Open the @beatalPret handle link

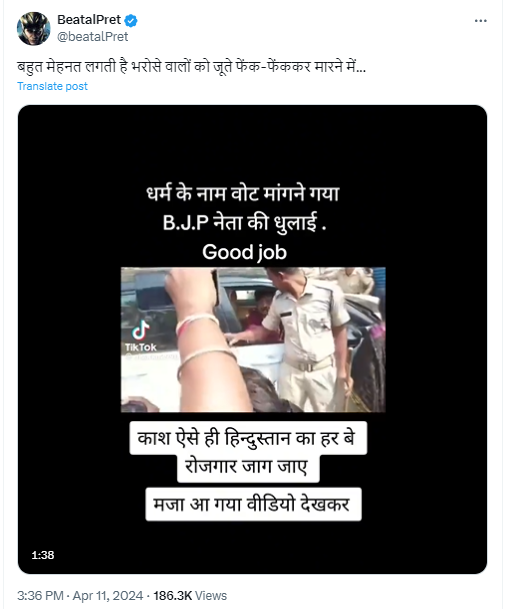point(92,37)
